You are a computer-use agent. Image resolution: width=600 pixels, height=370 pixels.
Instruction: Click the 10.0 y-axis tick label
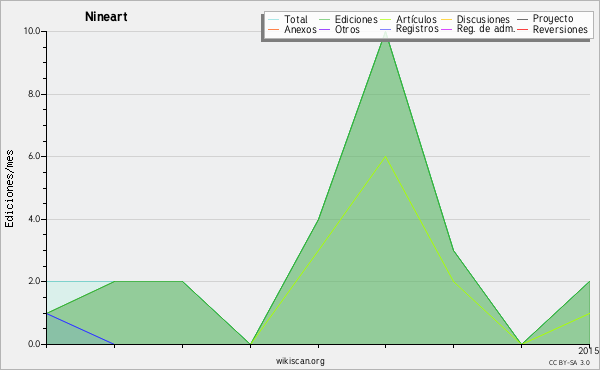pos(32,31)
